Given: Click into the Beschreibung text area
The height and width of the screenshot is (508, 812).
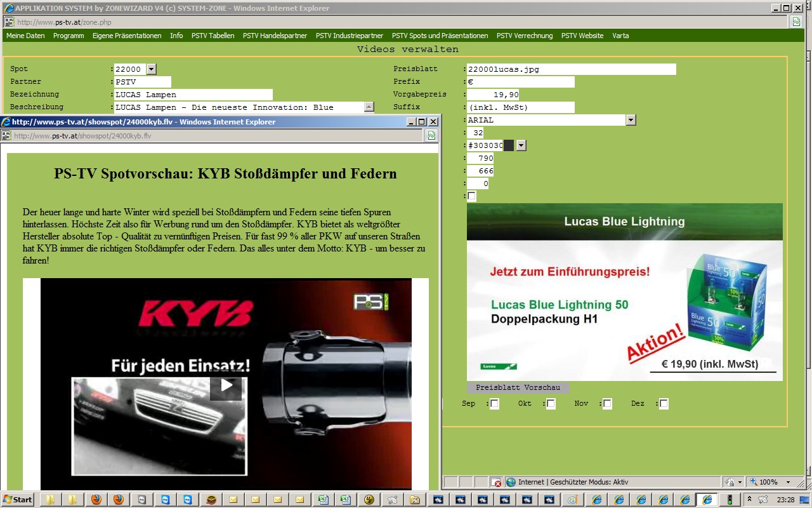Looking at the screenshot, I should [239, 107].
